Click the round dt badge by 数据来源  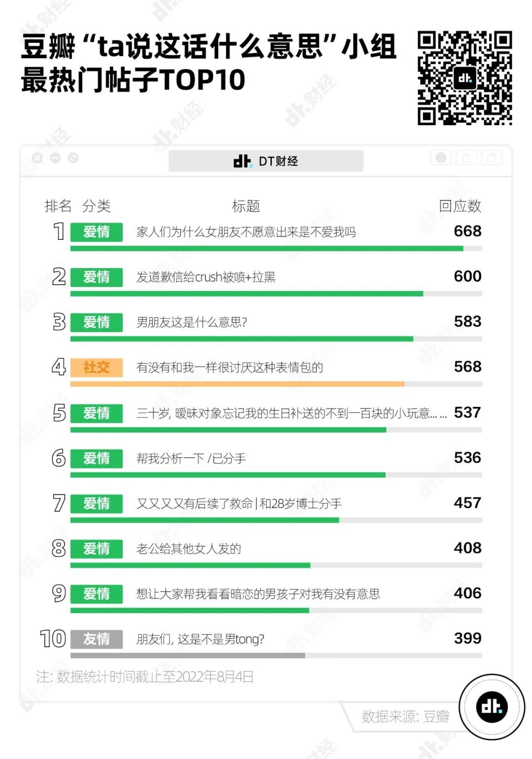point(492,707)
